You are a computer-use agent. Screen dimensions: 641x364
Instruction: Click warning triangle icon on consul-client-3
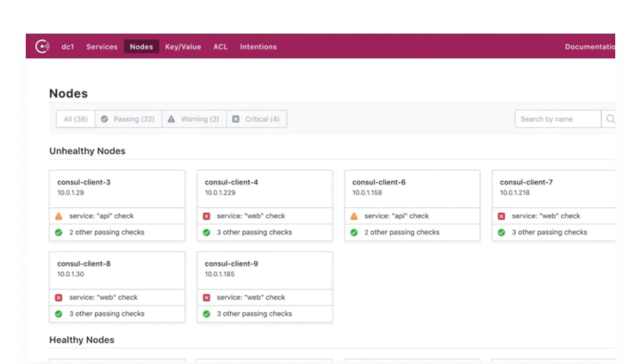(59, 216)
